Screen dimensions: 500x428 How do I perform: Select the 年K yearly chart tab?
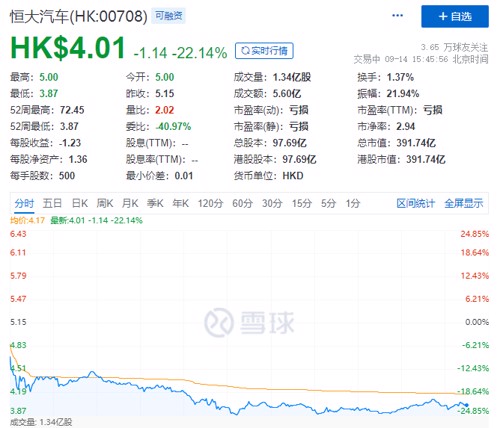(181, 203)
